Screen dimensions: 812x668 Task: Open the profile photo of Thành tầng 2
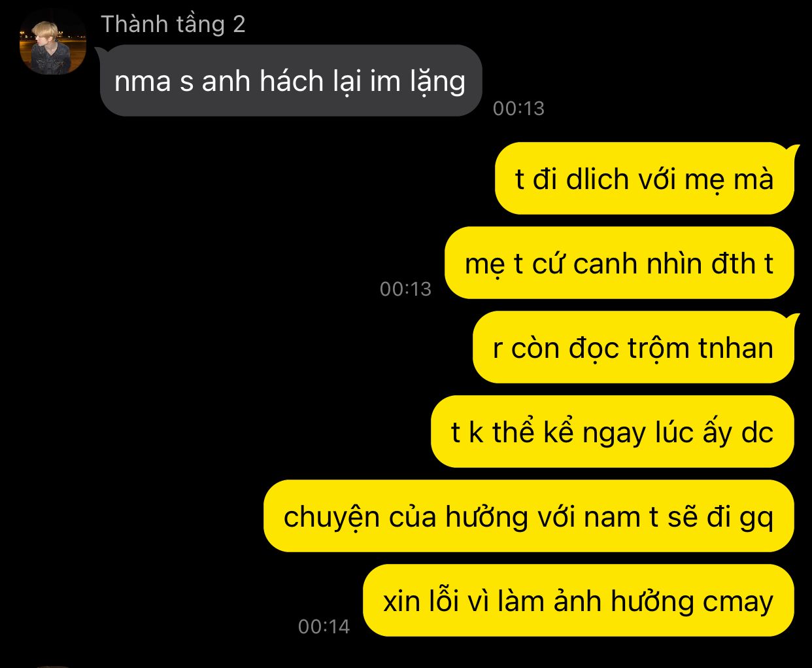pos(53,42)
